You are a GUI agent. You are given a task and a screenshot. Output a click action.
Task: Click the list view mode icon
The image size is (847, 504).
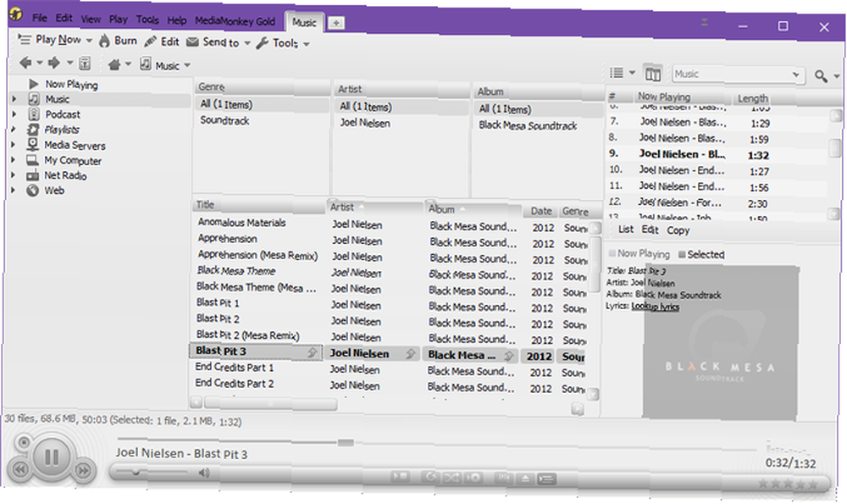[x=617, y=72]
